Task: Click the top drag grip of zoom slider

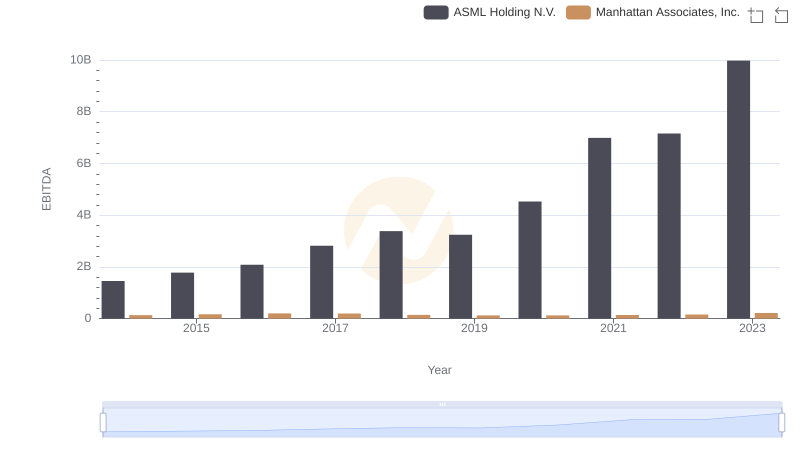Action: 442,404
